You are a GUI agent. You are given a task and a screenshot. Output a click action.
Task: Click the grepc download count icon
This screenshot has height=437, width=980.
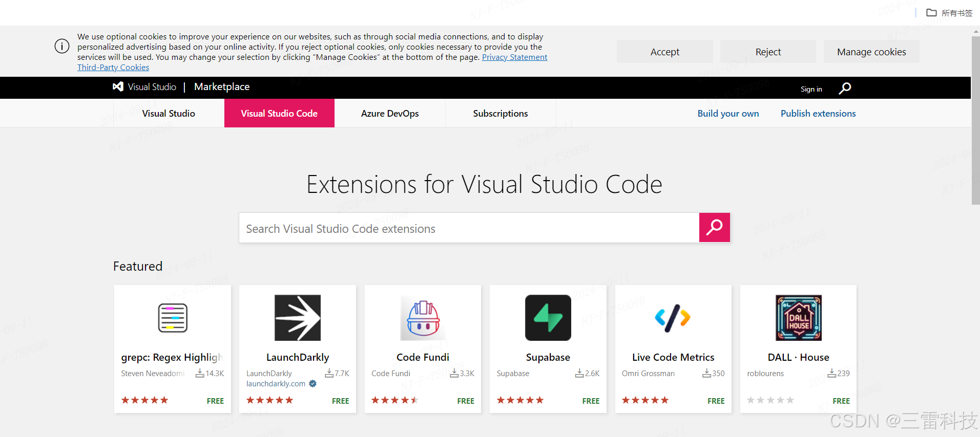200,373
